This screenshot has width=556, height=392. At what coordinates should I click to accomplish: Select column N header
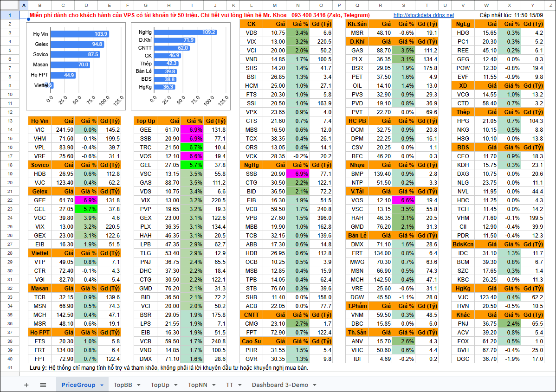point(297,5)
